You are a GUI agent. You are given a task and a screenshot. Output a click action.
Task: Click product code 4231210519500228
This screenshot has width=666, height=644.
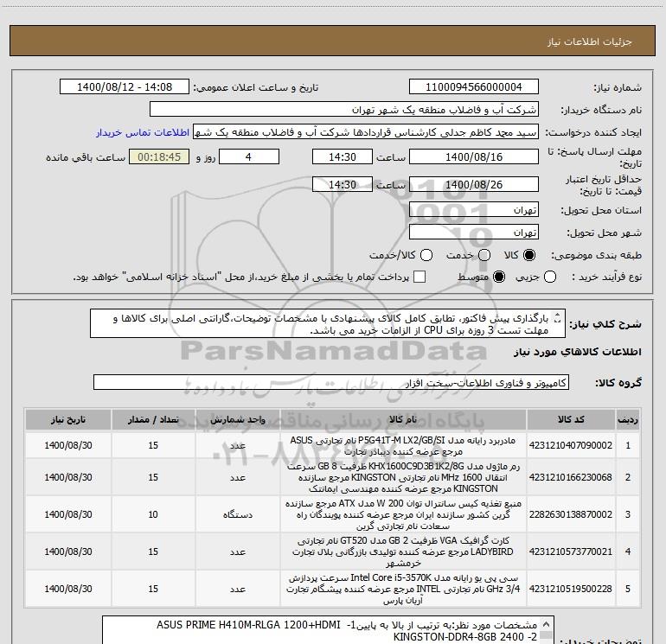[571, 589]
